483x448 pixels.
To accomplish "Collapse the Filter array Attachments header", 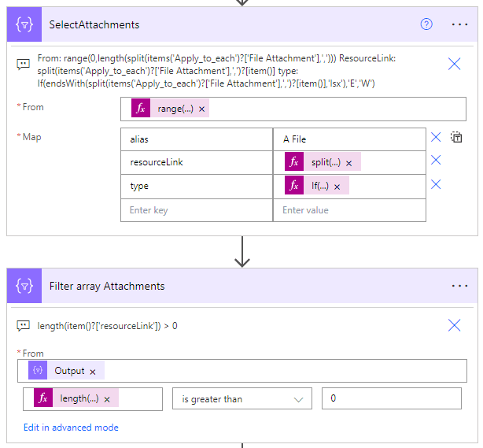I will (236, 286).
